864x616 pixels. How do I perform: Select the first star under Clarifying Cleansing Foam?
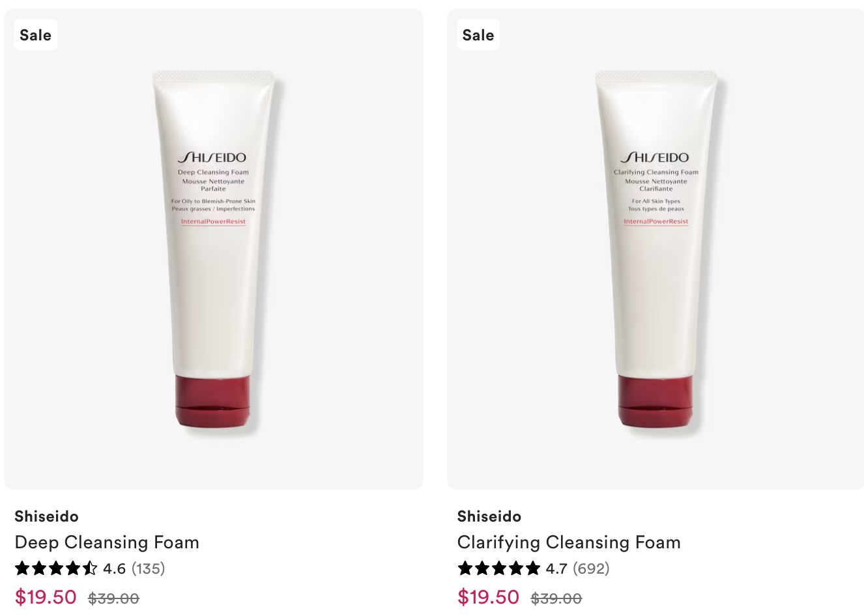pos(465,568)
